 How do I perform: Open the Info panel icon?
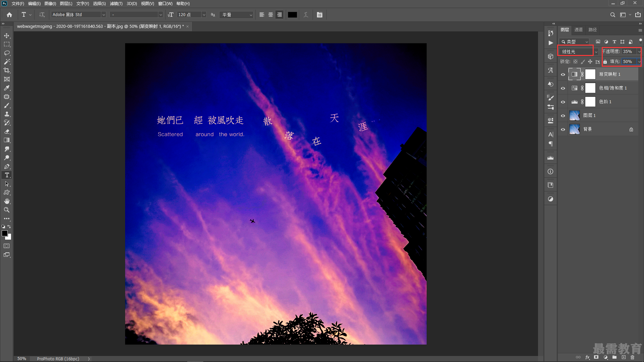(x=551, y=172)
